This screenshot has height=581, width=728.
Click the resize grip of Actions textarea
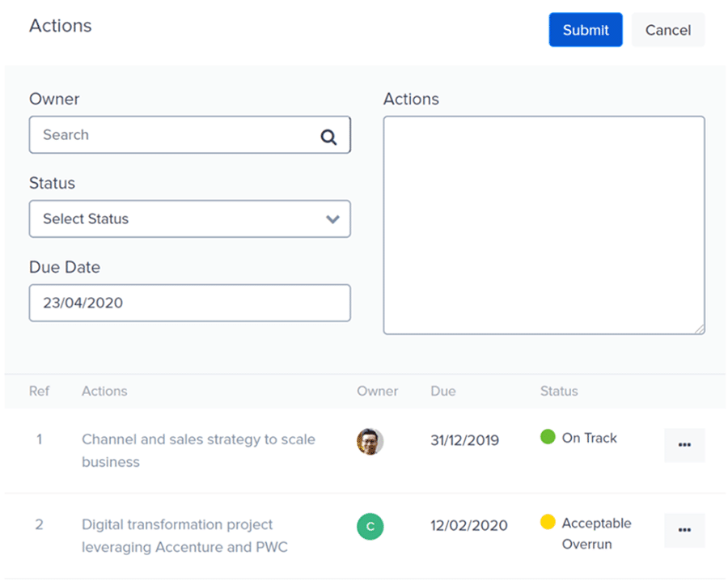[x=700, y=329]
